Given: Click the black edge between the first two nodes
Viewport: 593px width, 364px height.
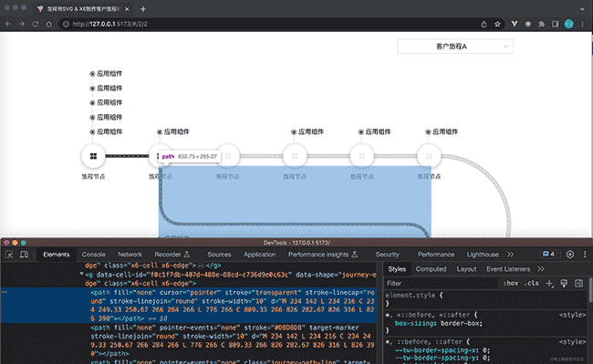Looking at the screenshot, I should click(x=127, y=156).
